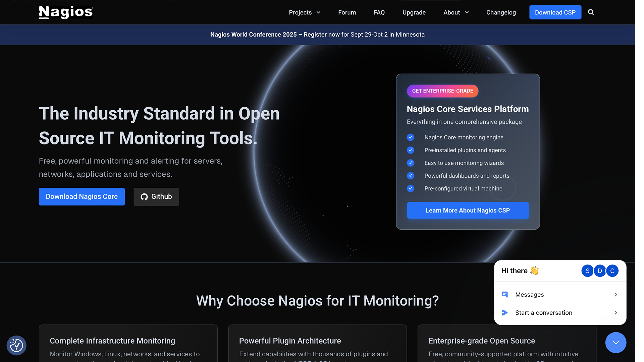
Task: Click the D agent avatar
Action: [600, 271]
